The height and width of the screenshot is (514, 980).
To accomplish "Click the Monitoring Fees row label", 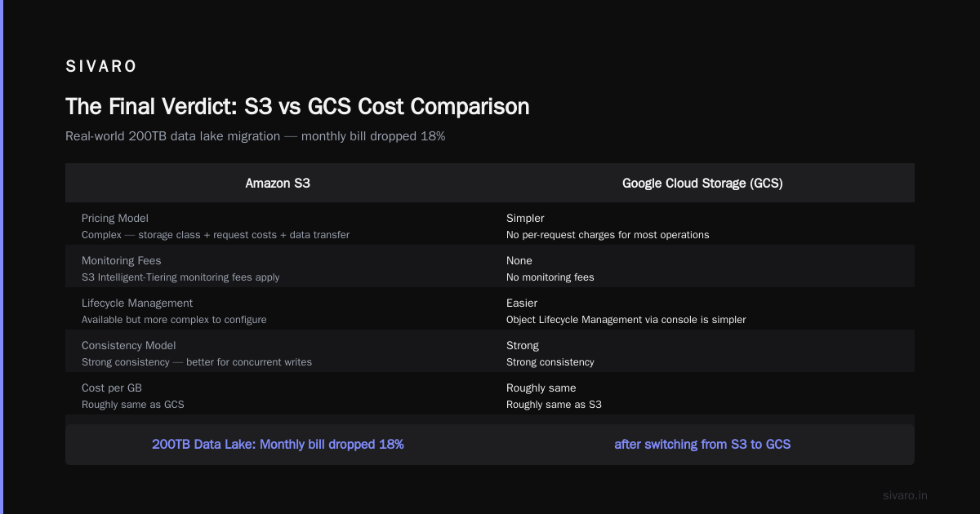I will pos(122,260).
